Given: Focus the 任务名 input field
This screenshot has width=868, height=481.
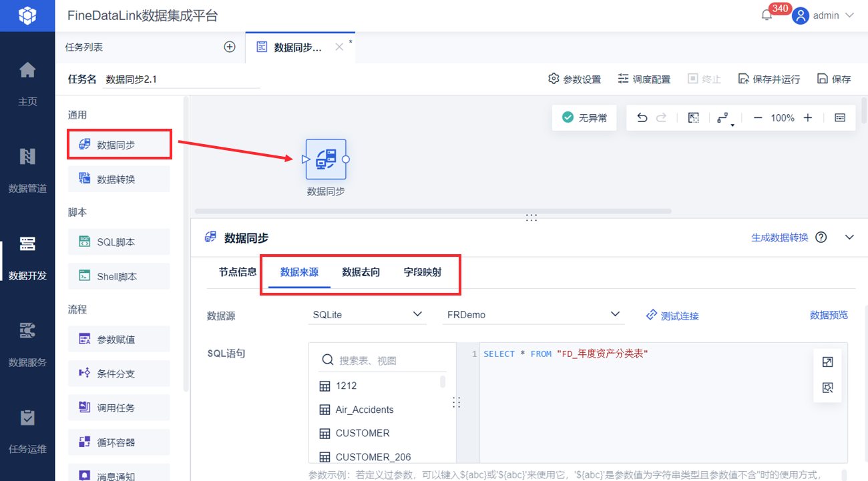Looking at the screenshot, I should coord(182,79).
